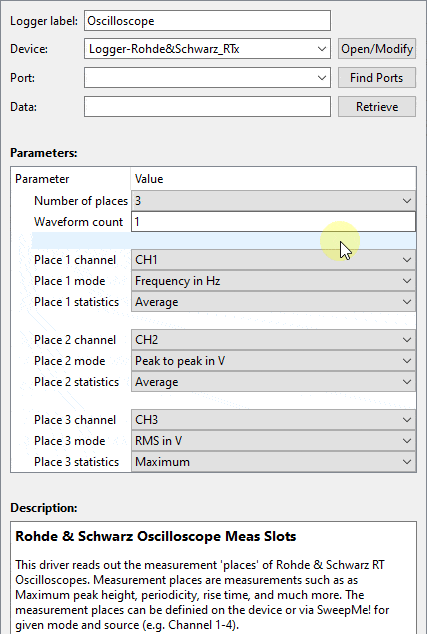Open the Place 2 statistics dropdown
The image size is (427, 634).
click(273, 382)
